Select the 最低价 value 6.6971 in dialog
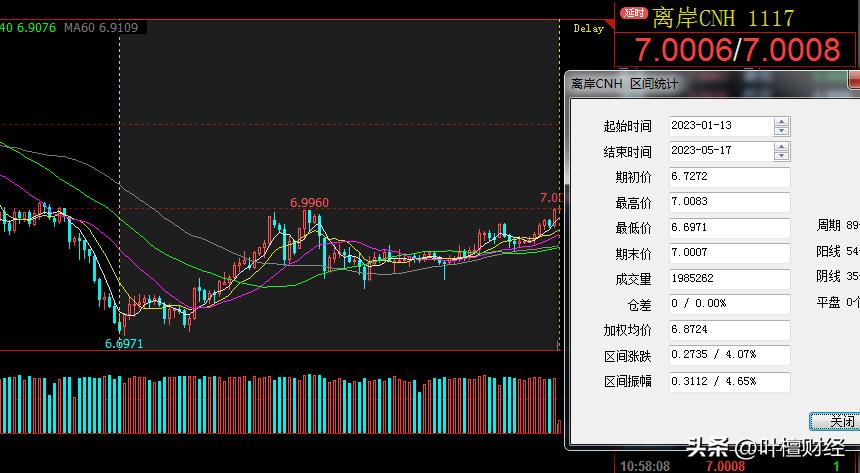Screen dimensions: 860x473 pyautogui.click(x=729, y=227)
